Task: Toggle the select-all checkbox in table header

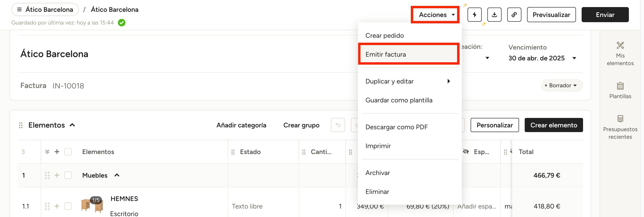Action: [68, 152]
